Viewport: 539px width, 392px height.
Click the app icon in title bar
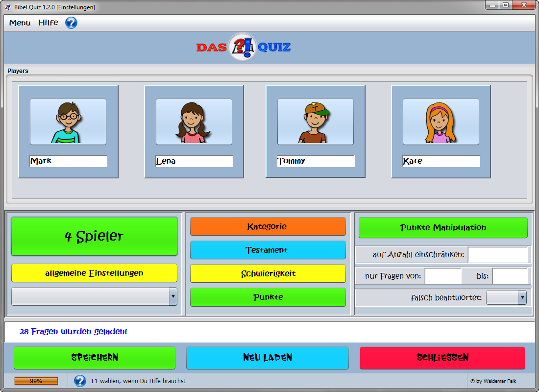(x=8, y=7)
